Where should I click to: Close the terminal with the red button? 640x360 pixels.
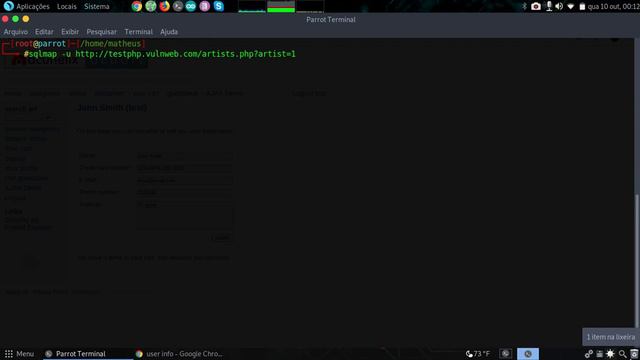(5, 19)
